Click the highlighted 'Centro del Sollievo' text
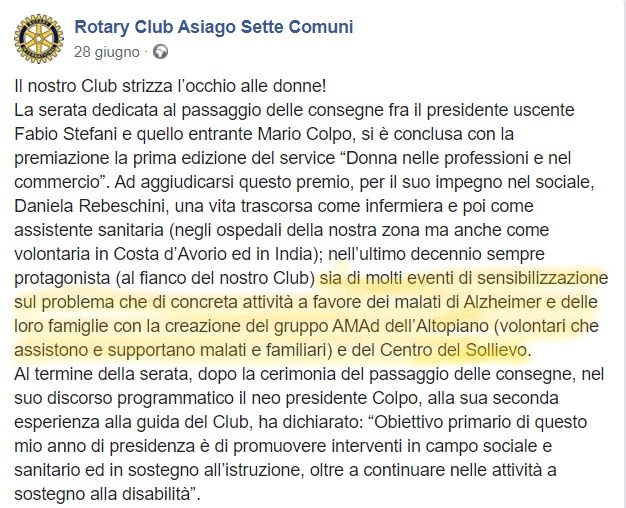The image size is (626, 508). pos(453,350)
